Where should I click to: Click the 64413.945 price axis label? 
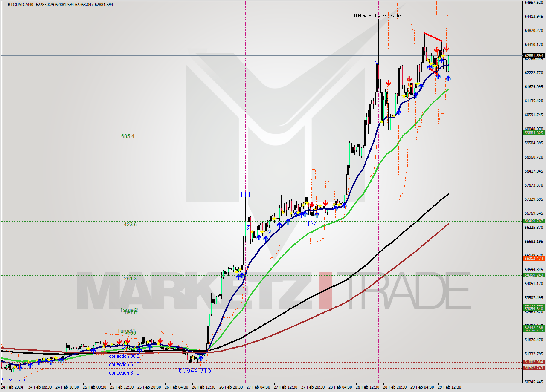pos(534,17)
